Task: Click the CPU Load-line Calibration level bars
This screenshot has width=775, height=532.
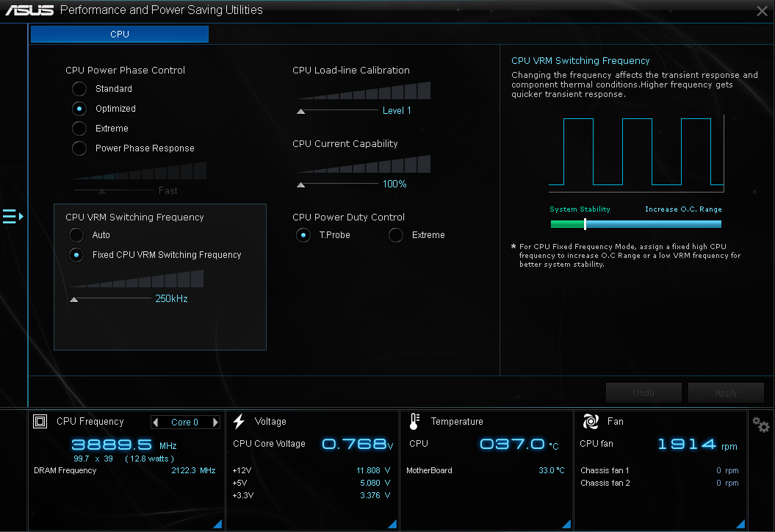Action: click(364, 91)
